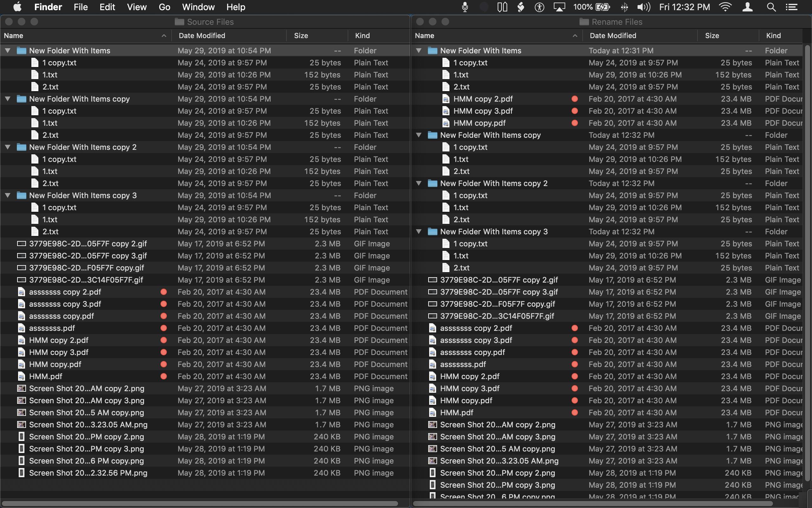812x508 pixels.
Task: Click the Accessibility menu bar icon
Action: [539, 7]
